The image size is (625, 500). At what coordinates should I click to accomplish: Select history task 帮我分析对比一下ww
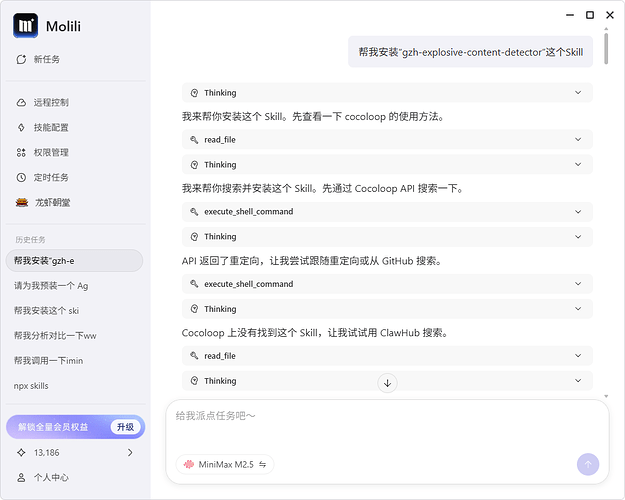(55, 336)
